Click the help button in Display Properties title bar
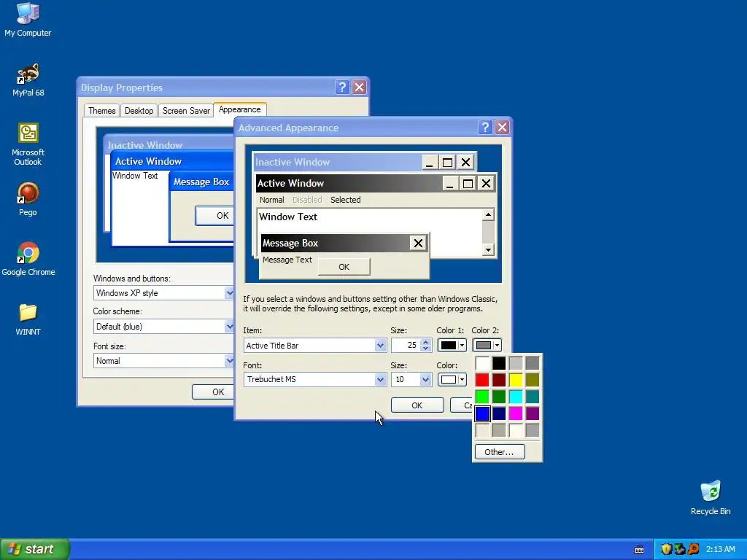747x560 pixels. point(342,87)
